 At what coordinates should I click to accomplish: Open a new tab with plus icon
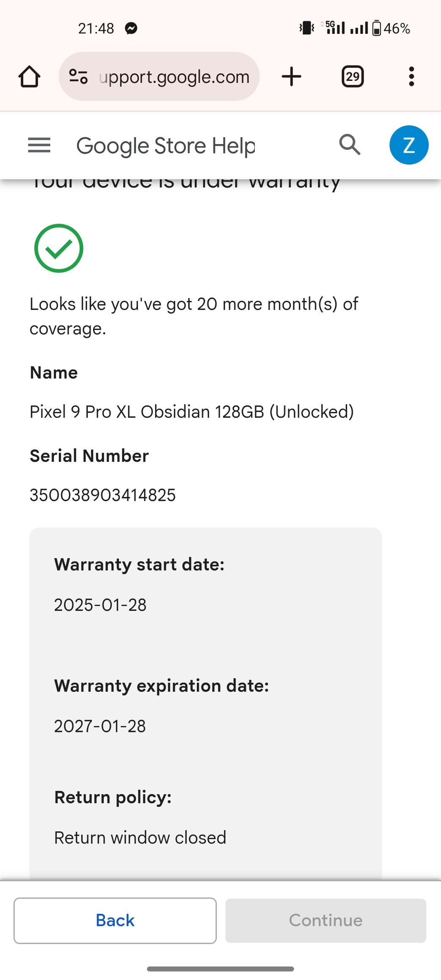point(292,77)
